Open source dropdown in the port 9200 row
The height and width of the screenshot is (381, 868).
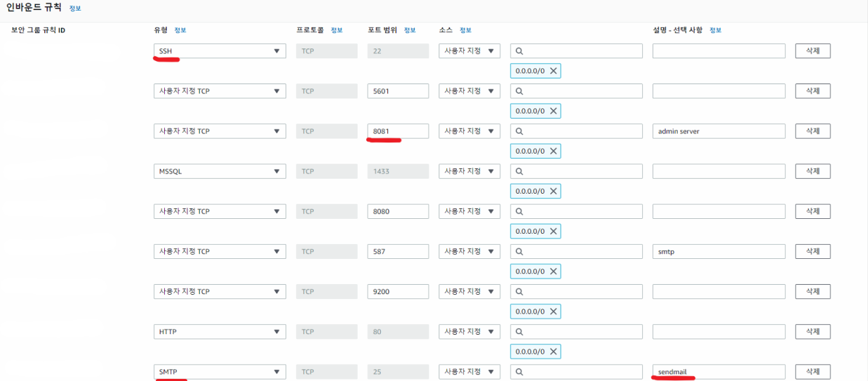click(469, 291)
